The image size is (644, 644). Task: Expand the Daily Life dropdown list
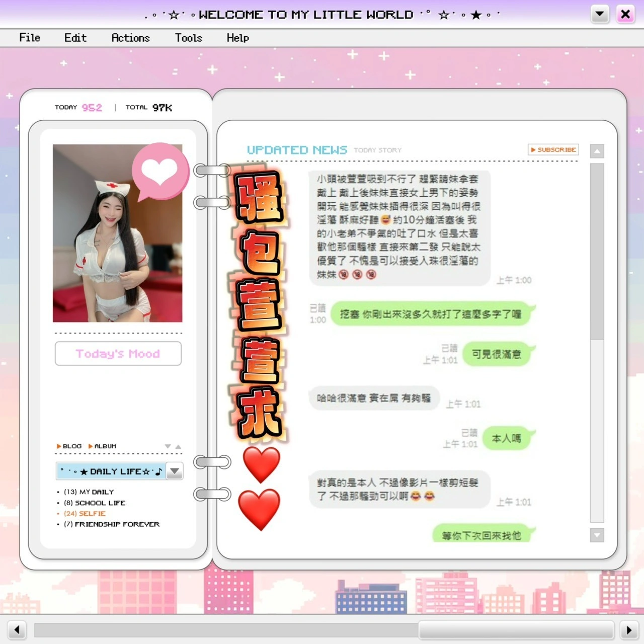click(x=175, y=471)
